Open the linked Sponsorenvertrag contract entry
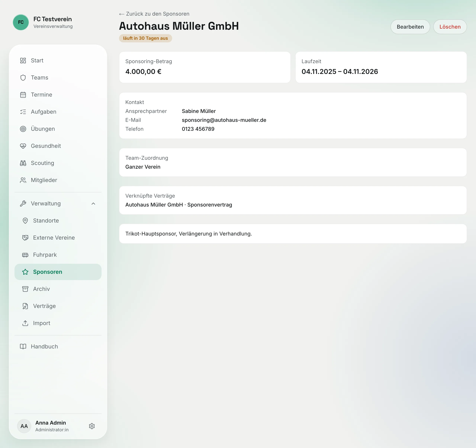The width and height of the screenshot is (476, 448). [x=179, y=205]
